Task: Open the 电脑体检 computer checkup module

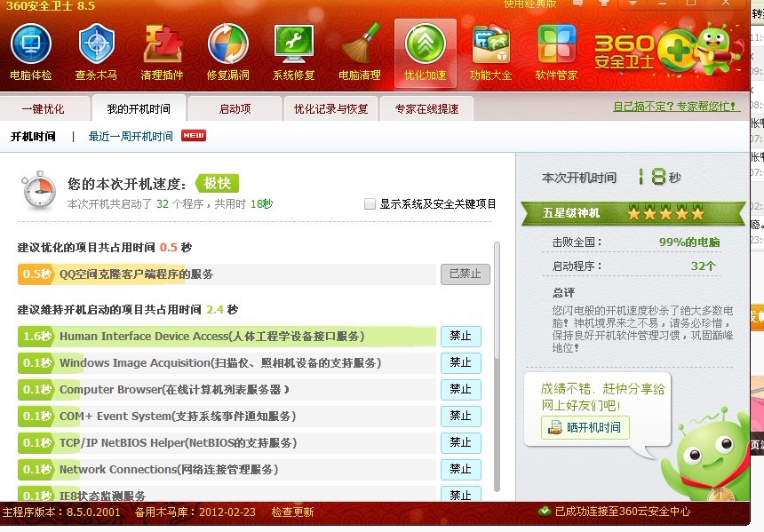Action: tap(31, 52)
